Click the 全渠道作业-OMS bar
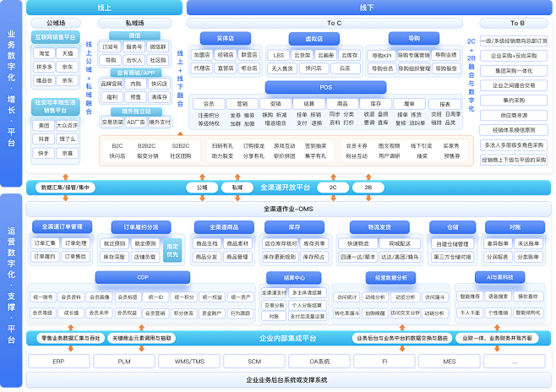Viewport: 556px width, 392px height. click(x=288, y=210)
